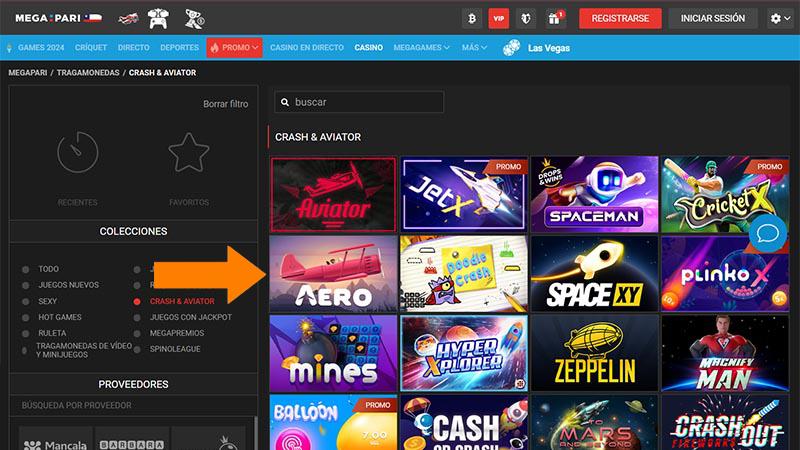This screenshot has width=800, height=450.
Task: Open DEPORTES menu item
Action: pyautogui.click(x=180, y=47)
